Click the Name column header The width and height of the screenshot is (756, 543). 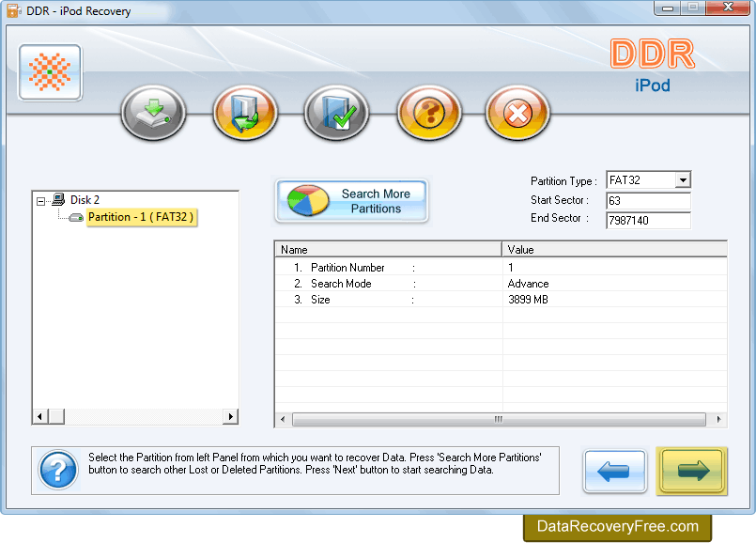(x=389, y=249)
